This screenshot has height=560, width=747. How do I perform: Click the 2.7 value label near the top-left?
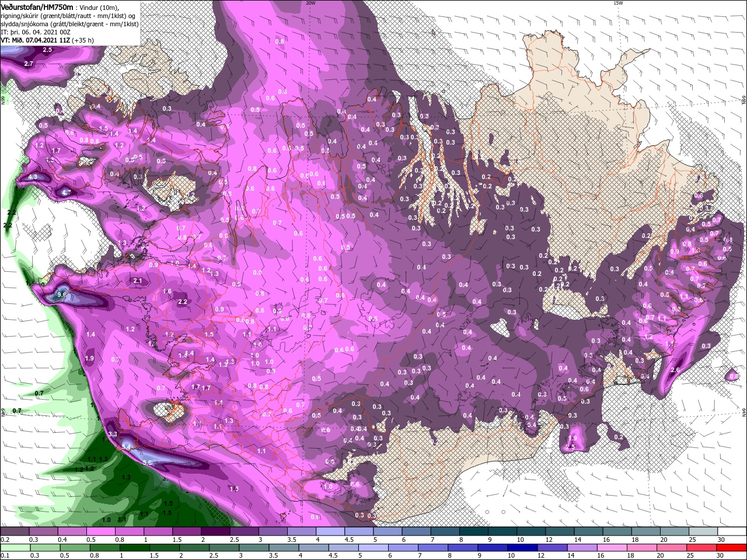[x=29, y=64]
